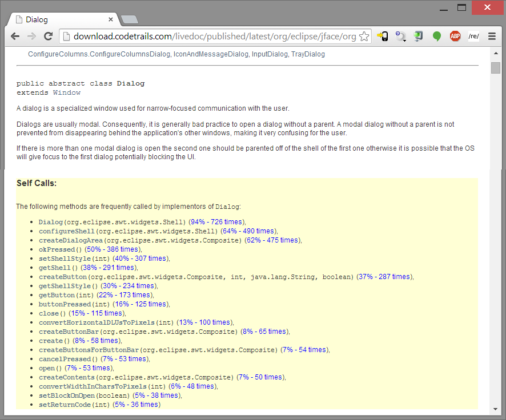
Task: Select the Dialog browser tab
Action: [x=63, y=19]
